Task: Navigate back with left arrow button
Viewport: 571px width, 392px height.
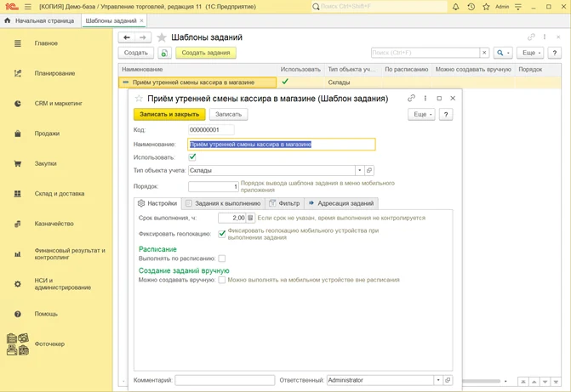Action: 126,37
